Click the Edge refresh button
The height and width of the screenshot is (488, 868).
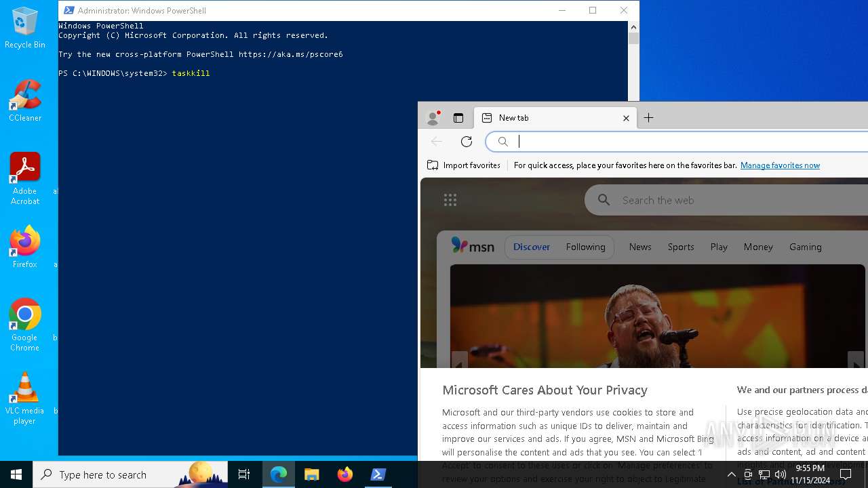pyautogui.click(x=467, y=141)
